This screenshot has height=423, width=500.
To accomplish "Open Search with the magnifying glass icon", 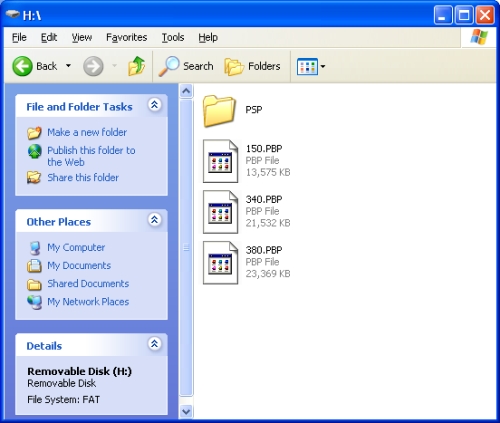I will point(169,66).
